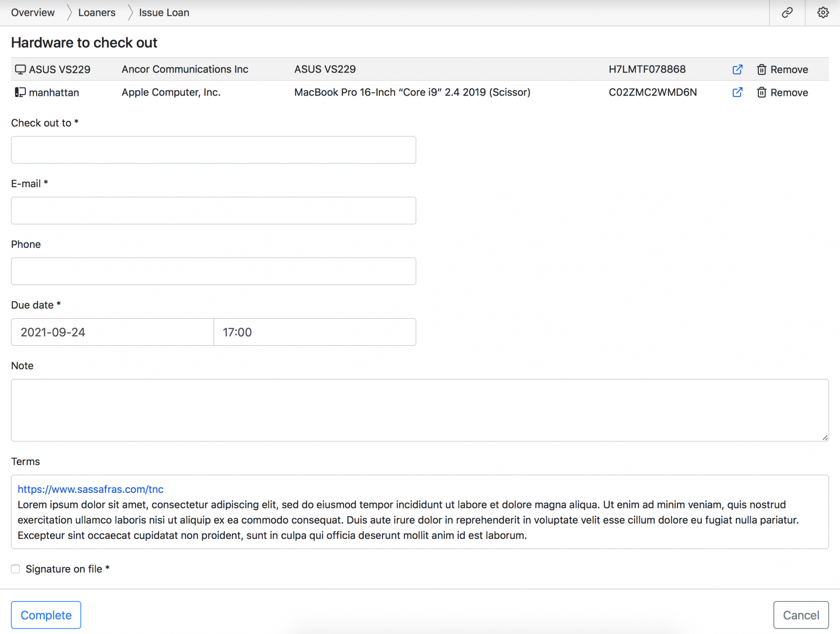Open the due date field showing 2021-09-24
Viewport: 840px width, 634px height.
coord(112,332)
